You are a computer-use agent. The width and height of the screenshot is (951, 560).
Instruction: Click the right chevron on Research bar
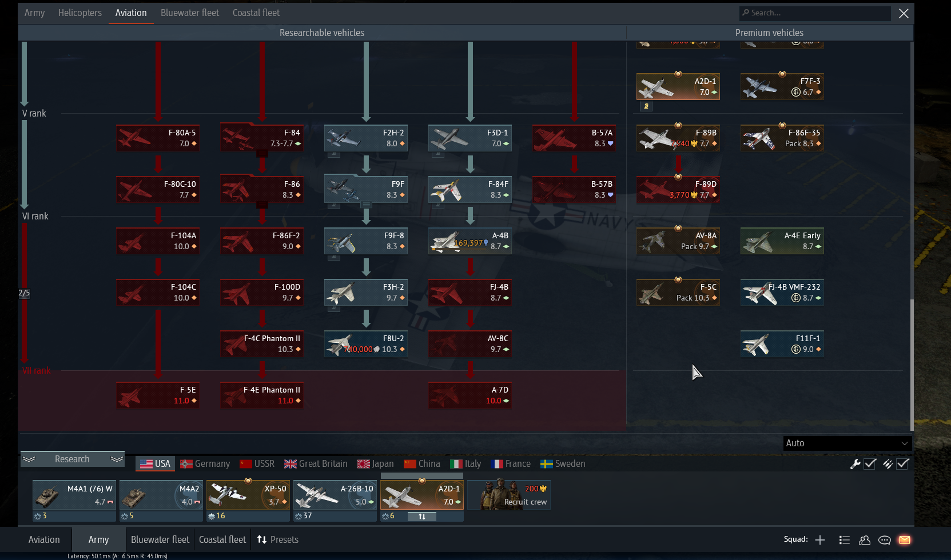pos(117,459)
